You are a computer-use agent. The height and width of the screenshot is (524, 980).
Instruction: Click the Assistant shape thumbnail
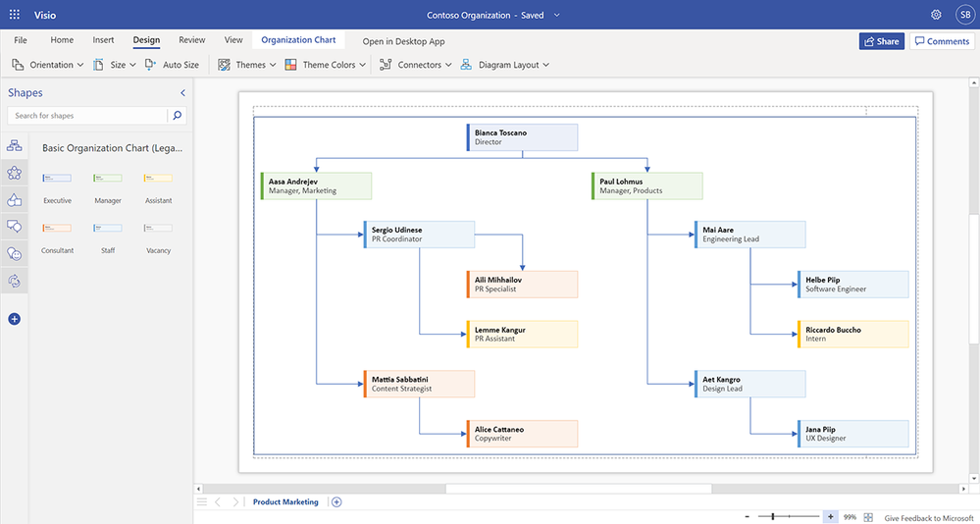158,179
